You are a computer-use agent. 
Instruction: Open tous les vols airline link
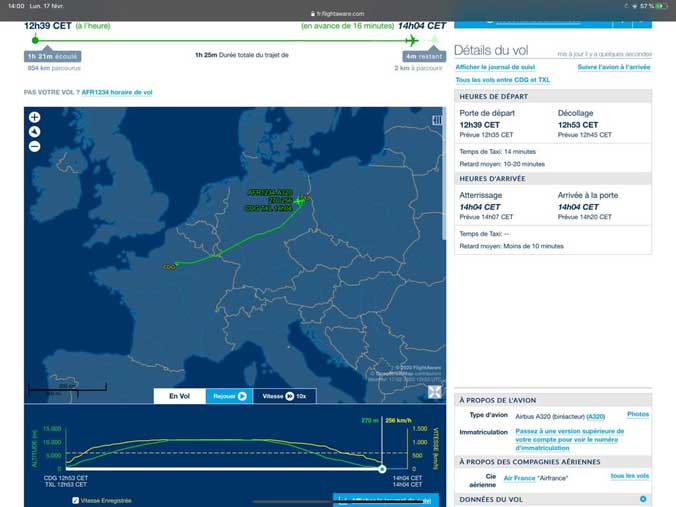coord(630,476)
